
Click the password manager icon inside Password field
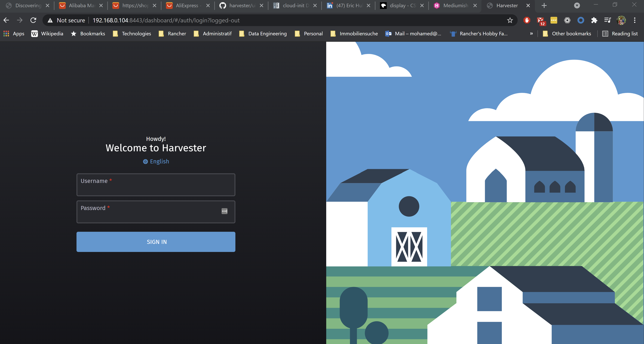224,211
